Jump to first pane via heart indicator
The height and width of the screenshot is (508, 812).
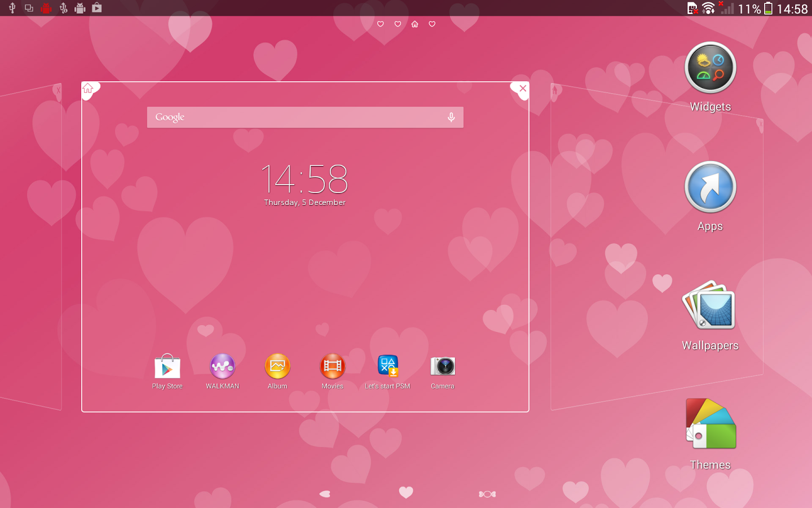pyautogui.click(x=381, y=24)
